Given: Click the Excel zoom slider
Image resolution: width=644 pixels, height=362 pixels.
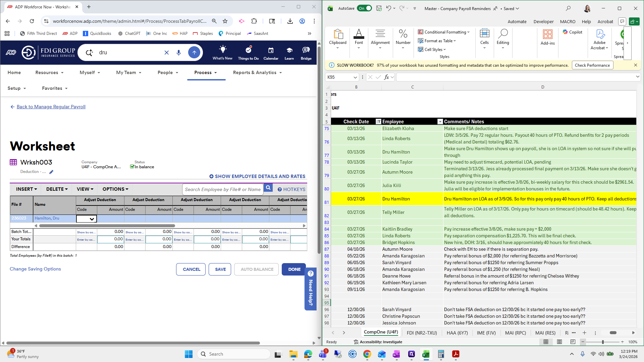Looking at the screenshot, I should 603,342.
